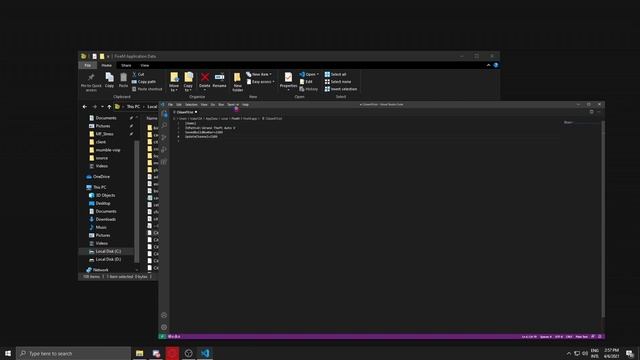Image resolution: width=640 pixels, height=360 pixels.
Task: Select This PC in Explorer navigation pane
Action: click(96, 187)
